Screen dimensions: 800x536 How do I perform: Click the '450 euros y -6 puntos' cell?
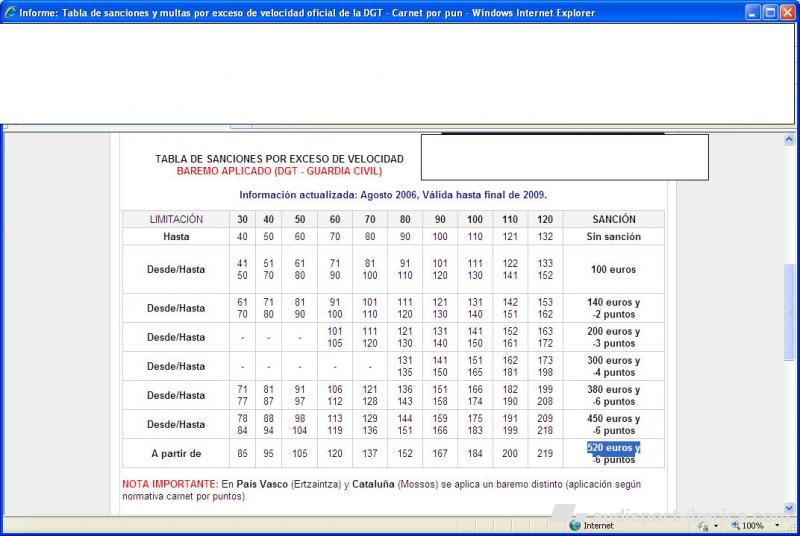614,424
